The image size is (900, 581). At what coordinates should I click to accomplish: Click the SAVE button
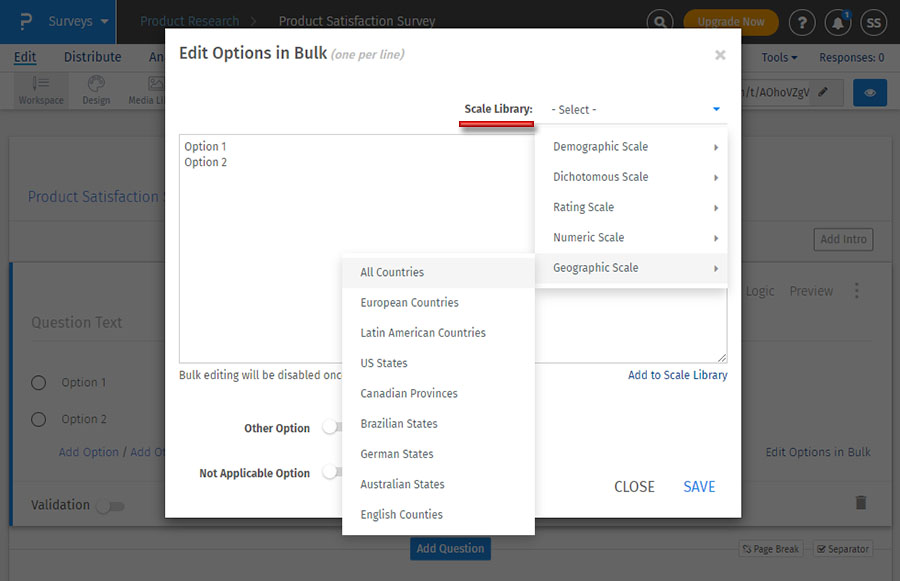click(698, 487)
